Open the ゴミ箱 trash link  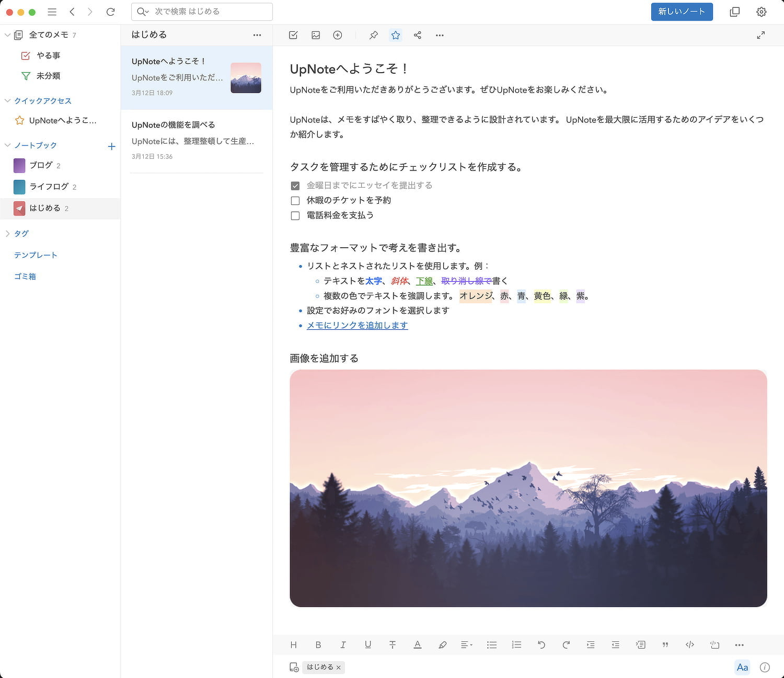click(x=25, y=277)
